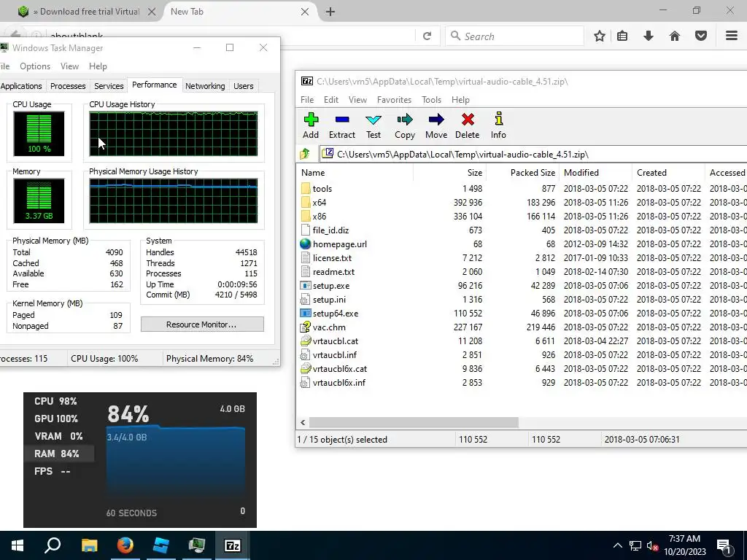Launch Firefox from the taskbar
The width and height of the screenshot is (747, 560).
125,545
